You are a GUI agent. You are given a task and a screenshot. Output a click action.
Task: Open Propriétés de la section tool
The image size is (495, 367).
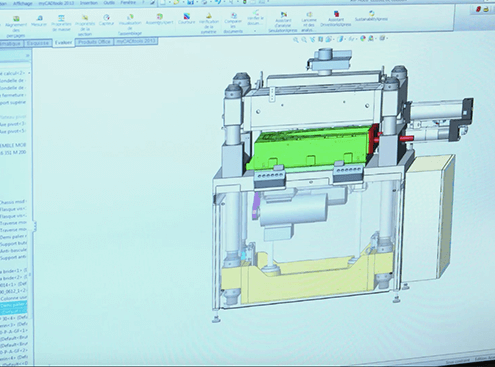tap(85, 25)
